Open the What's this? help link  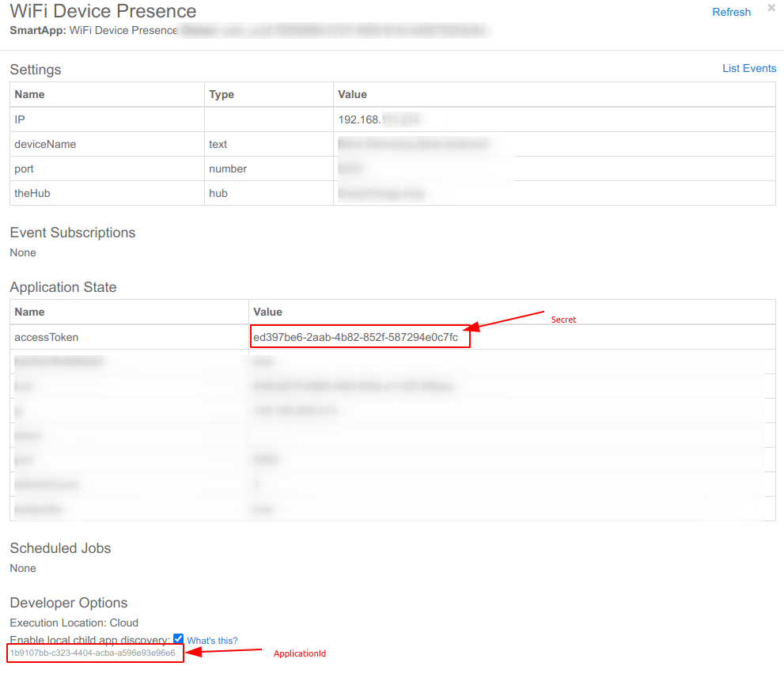click(x=212, y=641)
